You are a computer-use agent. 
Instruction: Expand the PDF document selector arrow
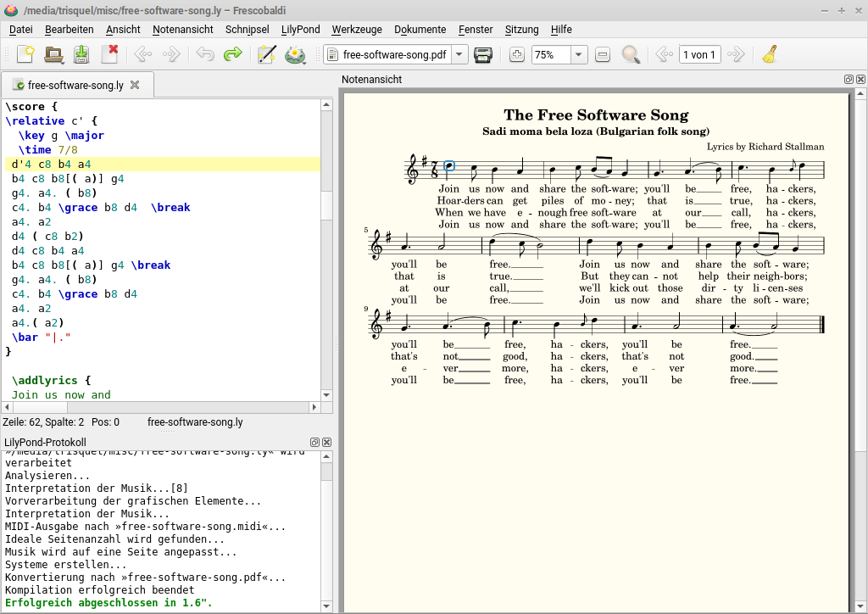coord(459,54)
